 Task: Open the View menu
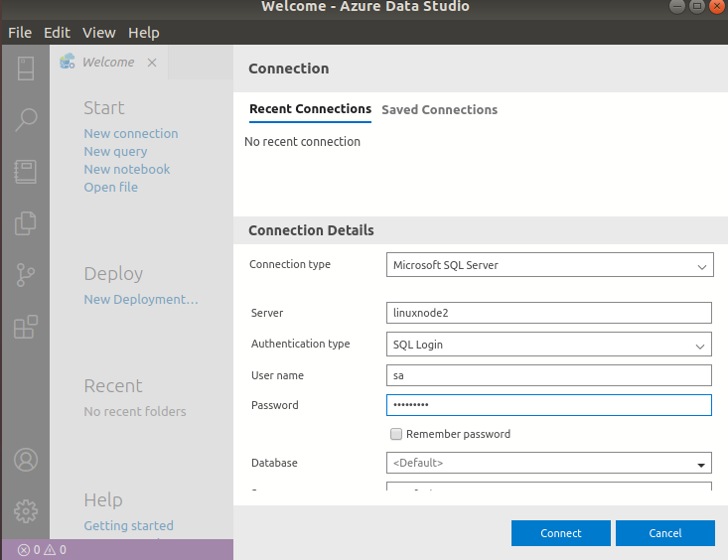100,33
